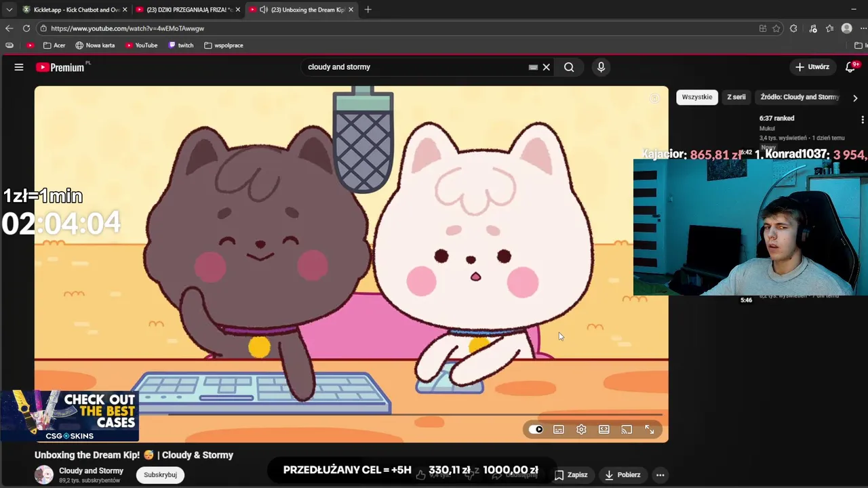Open the red YouTube icon bookmark
The width and height of the screenshot is (868, 488).
coord(30,45)
